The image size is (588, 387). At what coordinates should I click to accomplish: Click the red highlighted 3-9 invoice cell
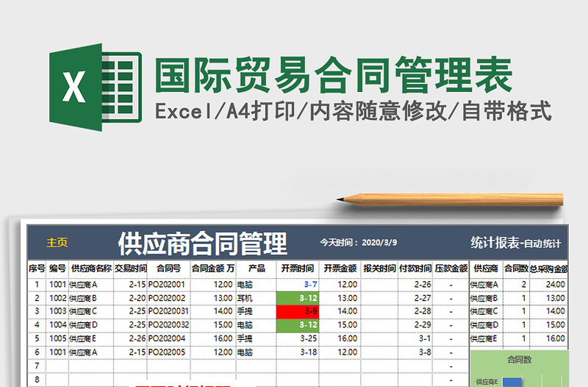tap(298, 312)
